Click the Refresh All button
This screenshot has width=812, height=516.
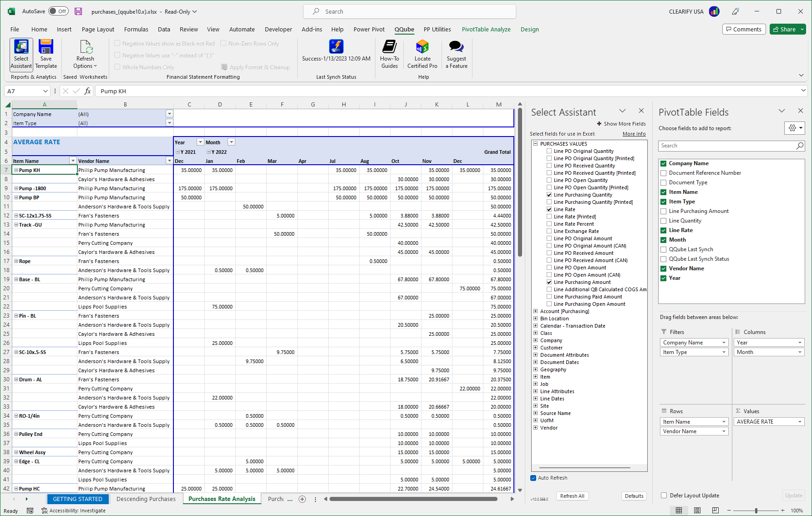pyautogui.click(x=572, y=496)
